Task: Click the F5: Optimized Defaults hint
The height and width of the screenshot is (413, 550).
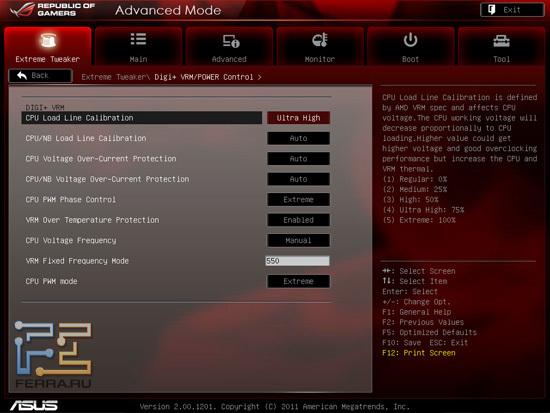Action: pyautogui.click(x=429, y=332)
